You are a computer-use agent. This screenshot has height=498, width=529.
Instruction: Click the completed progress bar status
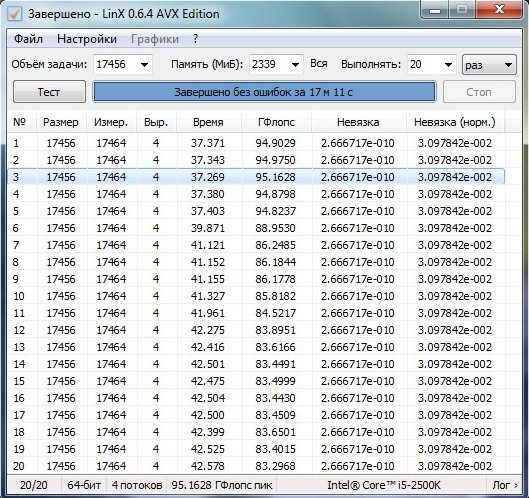pyautogui.click(x=264, y=92)
